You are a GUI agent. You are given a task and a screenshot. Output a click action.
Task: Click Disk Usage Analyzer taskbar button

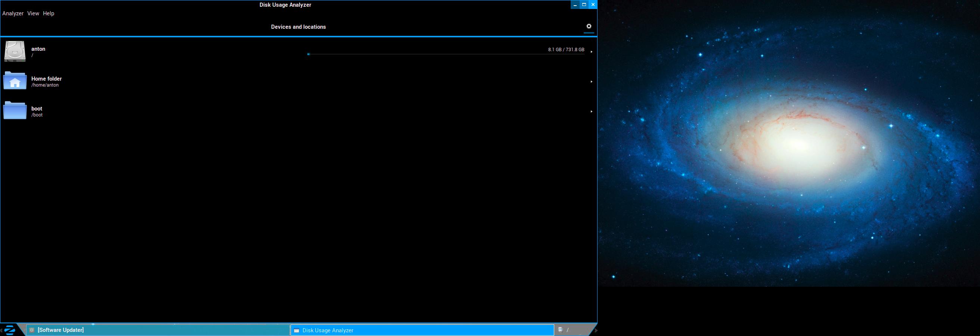[422, 330]
